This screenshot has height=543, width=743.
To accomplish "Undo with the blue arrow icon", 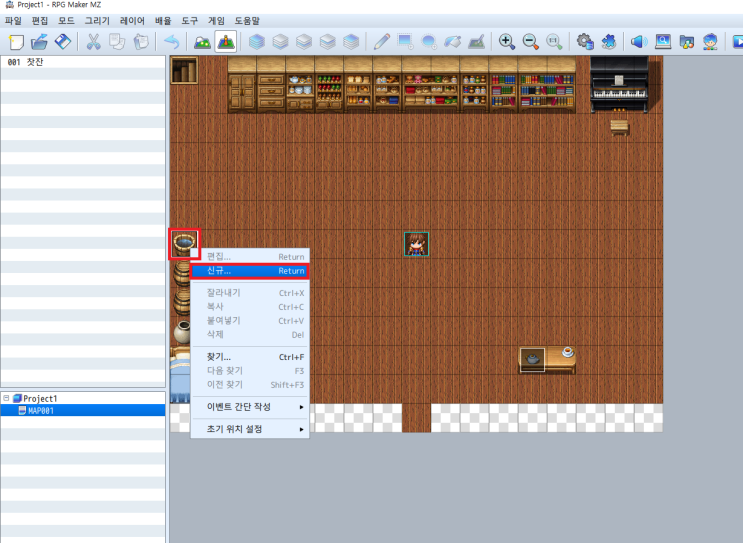I will 172,42.
